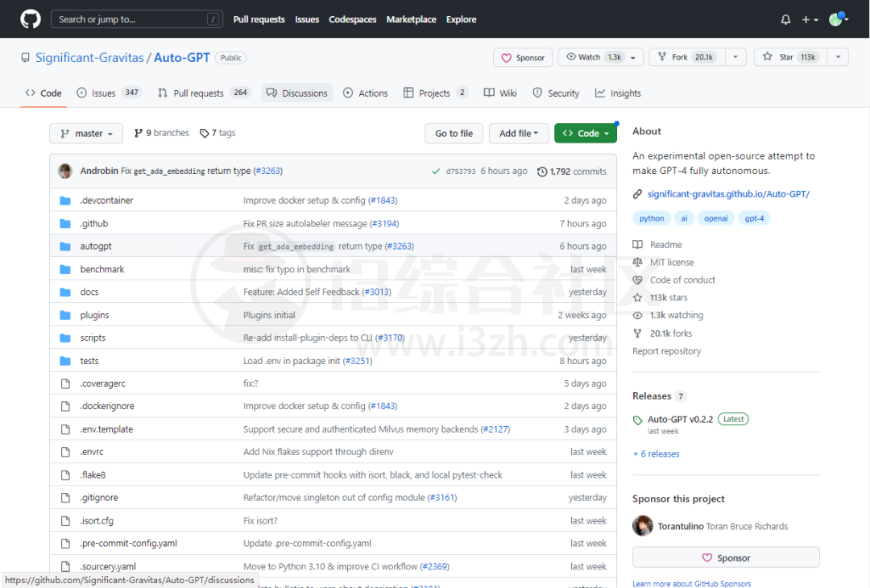Open commit hash d753793
Viewport: 870px width, 588px height.
461,172
